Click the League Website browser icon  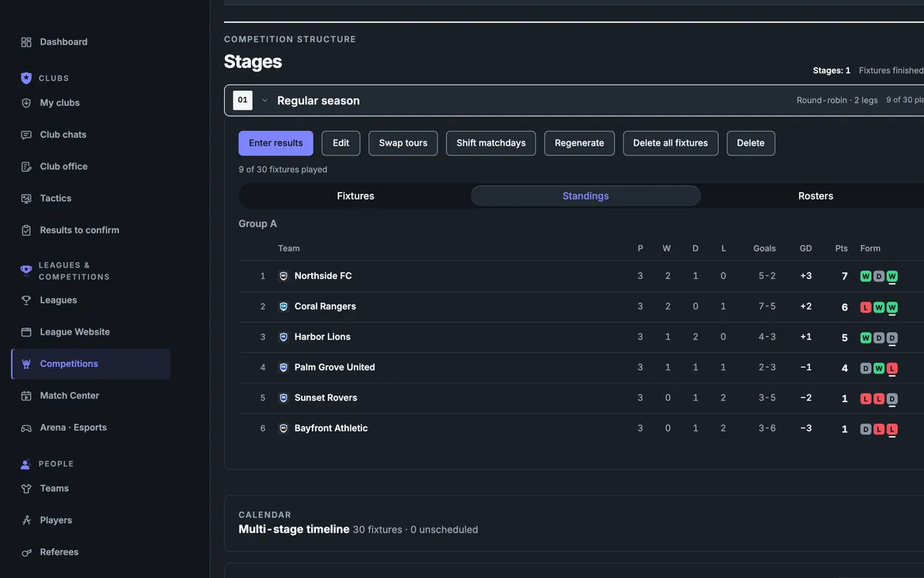(26, 332)
